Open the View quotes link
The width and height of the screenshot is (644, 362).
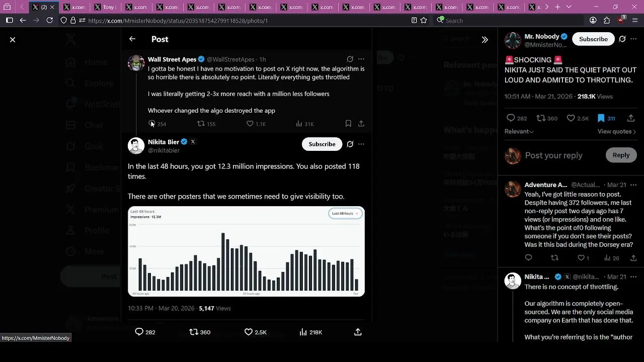tap(616, 131)
